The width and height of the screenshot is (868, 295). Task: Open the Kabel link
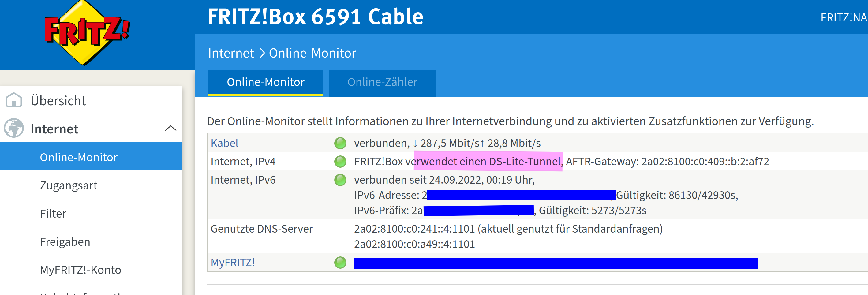tap(224, 143)
